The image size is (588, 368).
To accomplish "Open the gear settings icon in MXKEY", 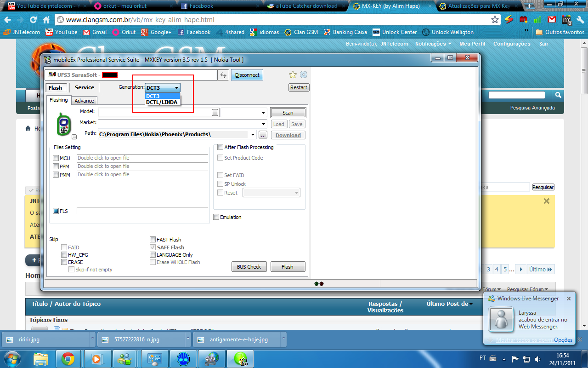I will [x=304, y=75].
